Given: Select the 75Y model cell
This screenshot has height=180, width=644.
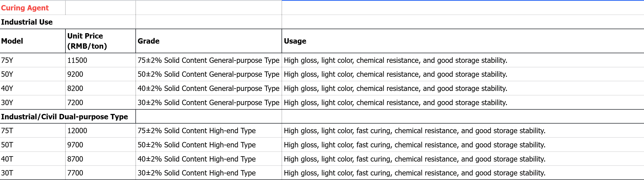Looking at the screenshot, I should [33, 60].
